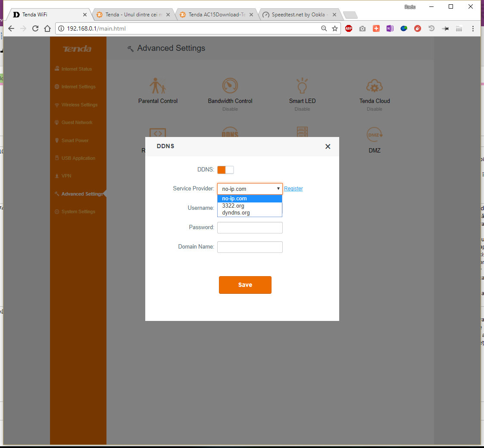Image resolution: width=484 pixels, height=448 pixels.
Task: Open Smart Power in the sidebar
Action: tap(72, 140)
